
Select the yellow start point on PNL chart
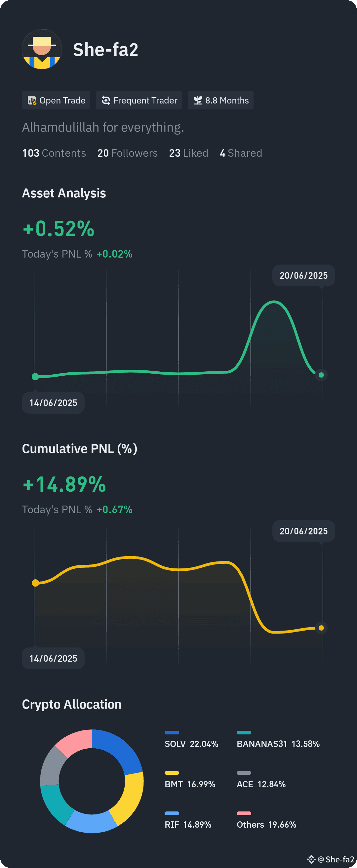[35, 583]
